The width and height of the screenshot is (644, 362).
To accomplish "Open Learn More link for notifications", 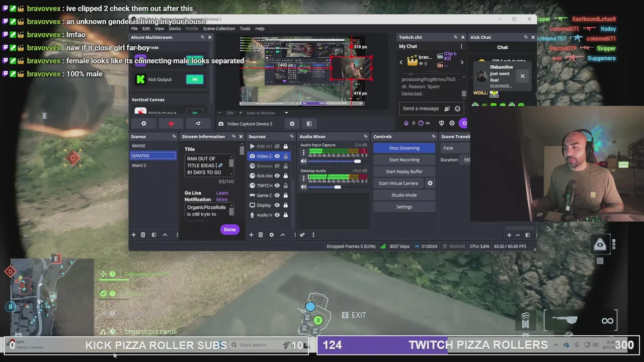I will click(222, 197).
